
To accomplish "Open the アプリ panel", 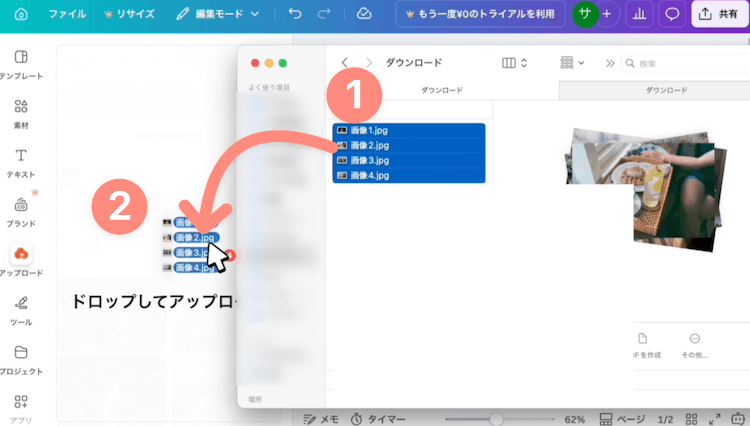I will pos(21,409).
